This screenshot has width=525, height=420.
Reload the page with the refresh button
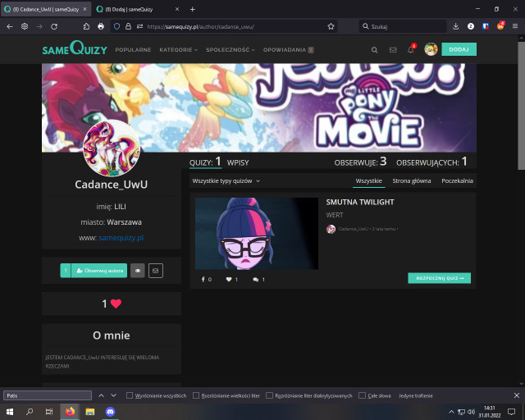[x=54, y=26]
